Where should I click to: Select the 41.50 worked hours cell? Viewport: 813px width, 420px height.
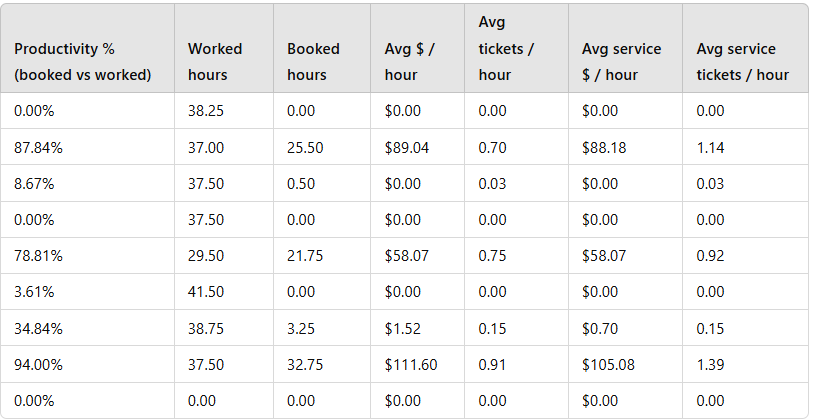coord(223,292)
